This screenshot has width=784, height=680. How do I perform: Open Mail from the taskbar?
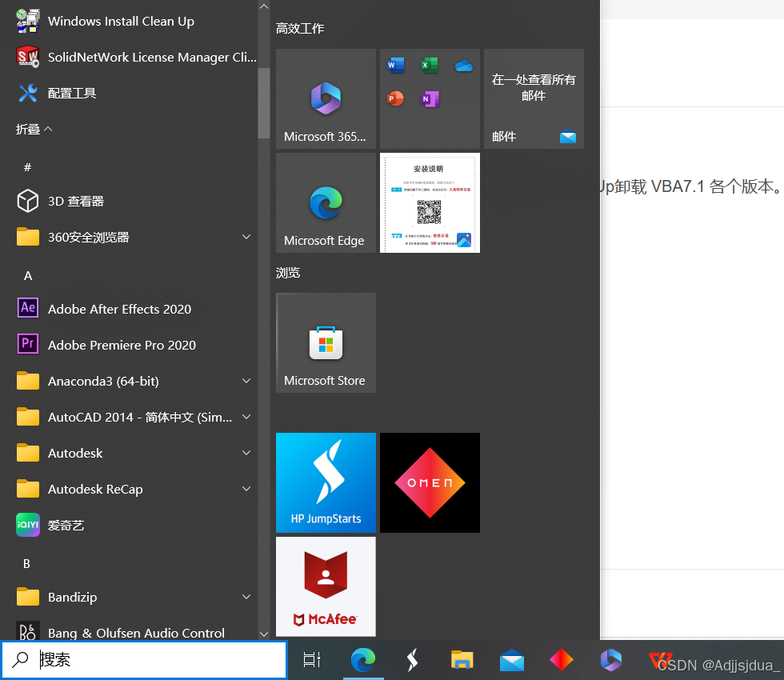[512, 660]
